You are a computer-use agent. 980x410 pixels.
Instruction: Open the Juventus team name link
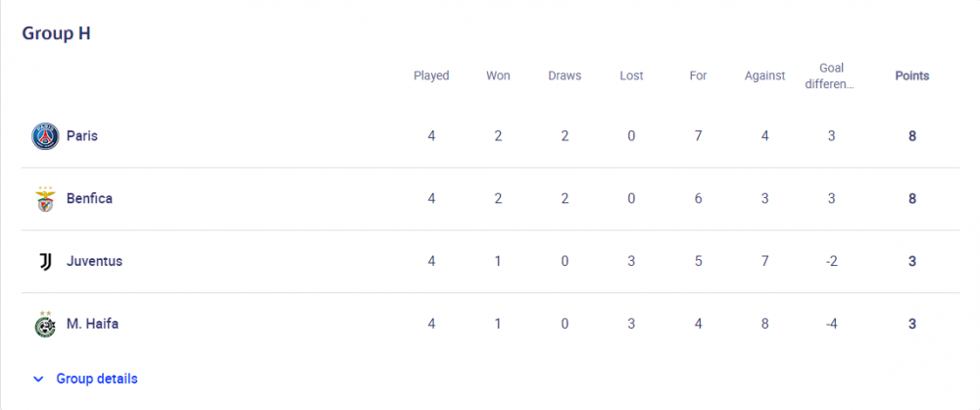[x=94, y=261]
